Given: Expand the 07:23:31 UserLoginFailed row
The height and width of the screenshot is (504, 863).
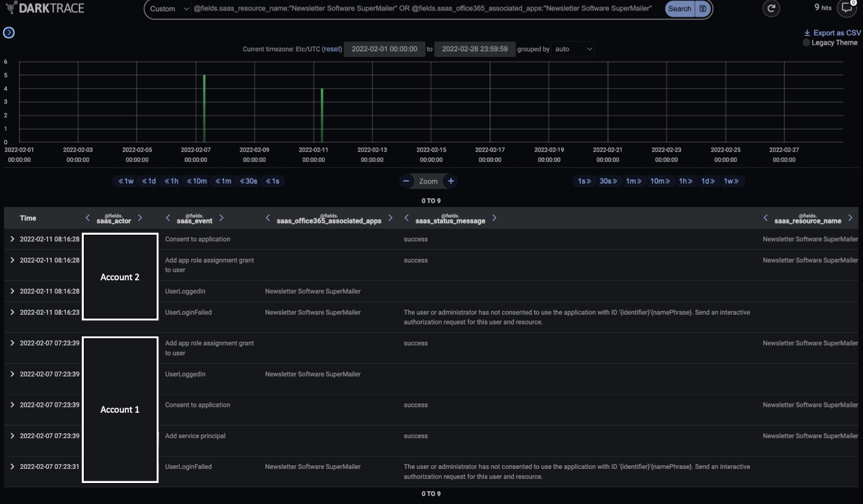Looking at the screenshot, I should click(x=12, y=466).
